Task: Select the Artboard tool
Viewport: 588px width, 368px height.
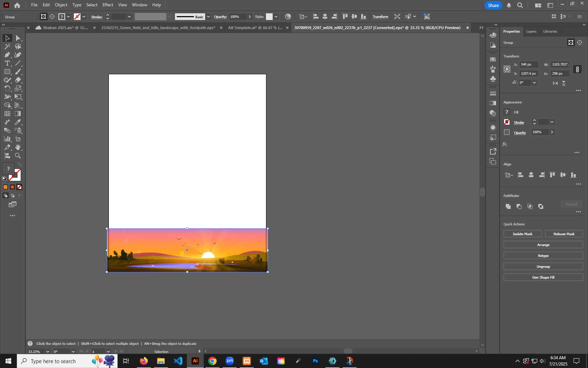Action: tap(18, 139)
